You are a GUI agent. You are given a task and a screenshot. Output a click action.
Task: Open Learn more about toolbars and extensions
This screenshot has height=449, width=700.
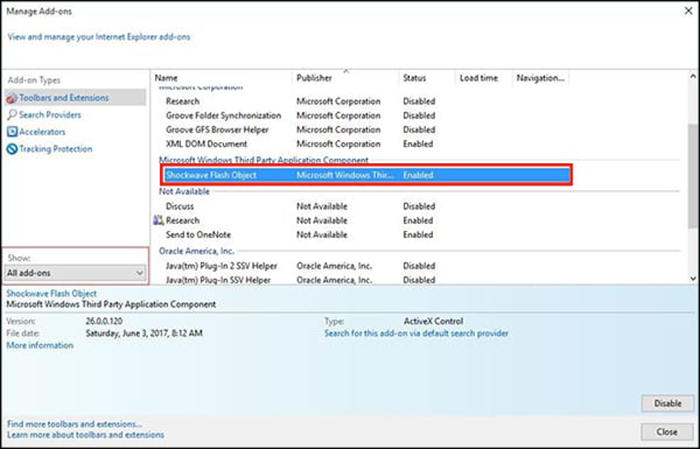(x=85, y=435)
